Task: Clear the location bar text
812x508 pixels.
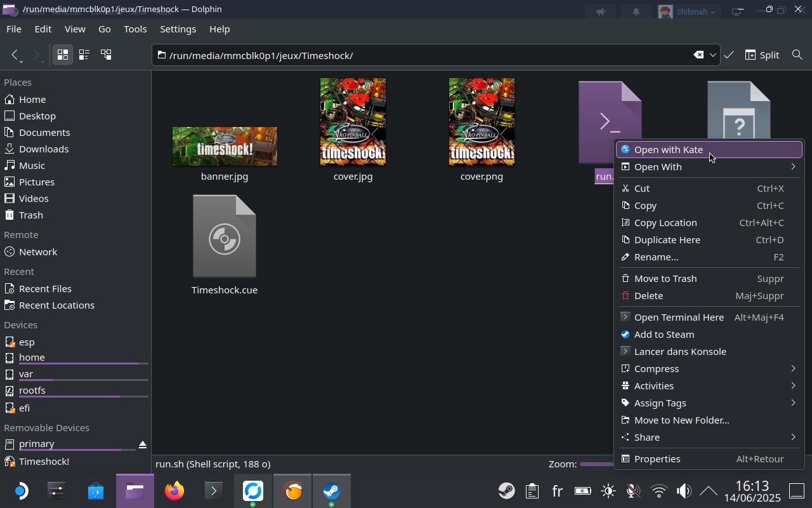Action: (x=698, y=55)
